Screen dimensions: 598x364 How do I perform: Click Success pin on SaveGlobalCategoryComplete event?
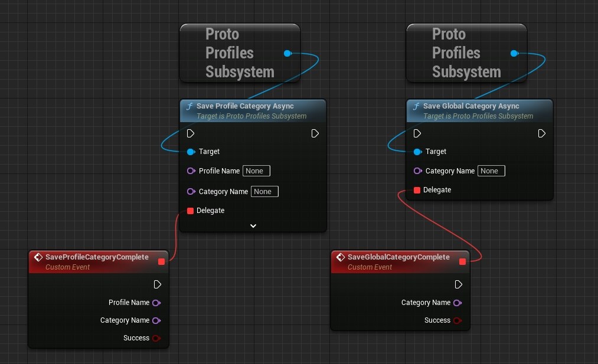pos(456,320)
